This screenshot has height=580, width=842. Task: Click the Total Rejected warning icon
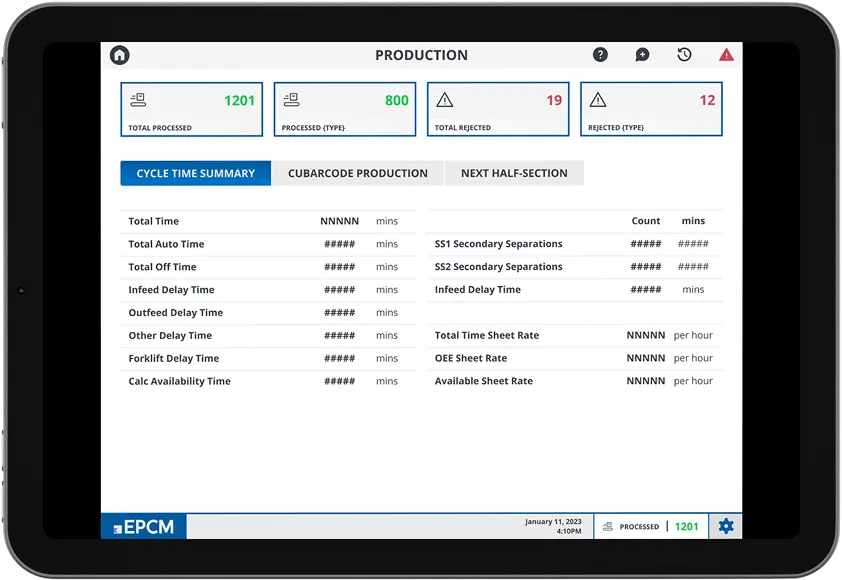pos(445,100)
